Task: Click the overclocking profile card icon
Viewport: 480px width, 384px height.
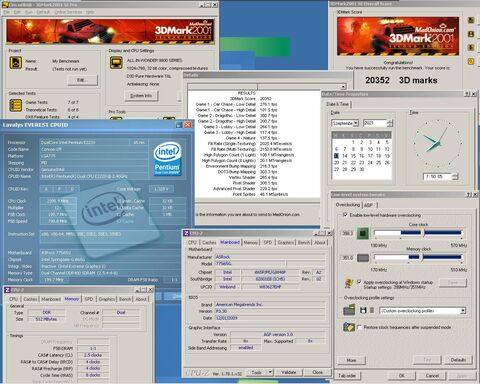Action: pyautogui.click(x=349, y=310)
